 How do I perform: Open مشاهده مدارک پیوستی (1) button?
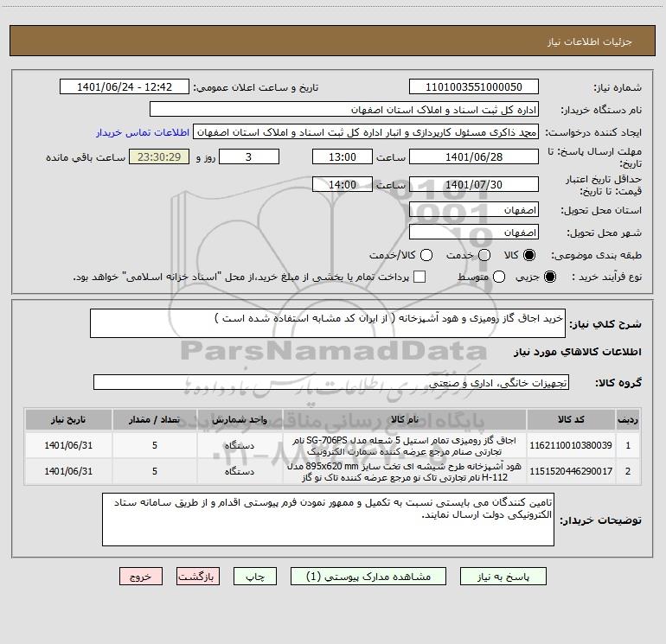pyautogui.click(x=368, y=576)
